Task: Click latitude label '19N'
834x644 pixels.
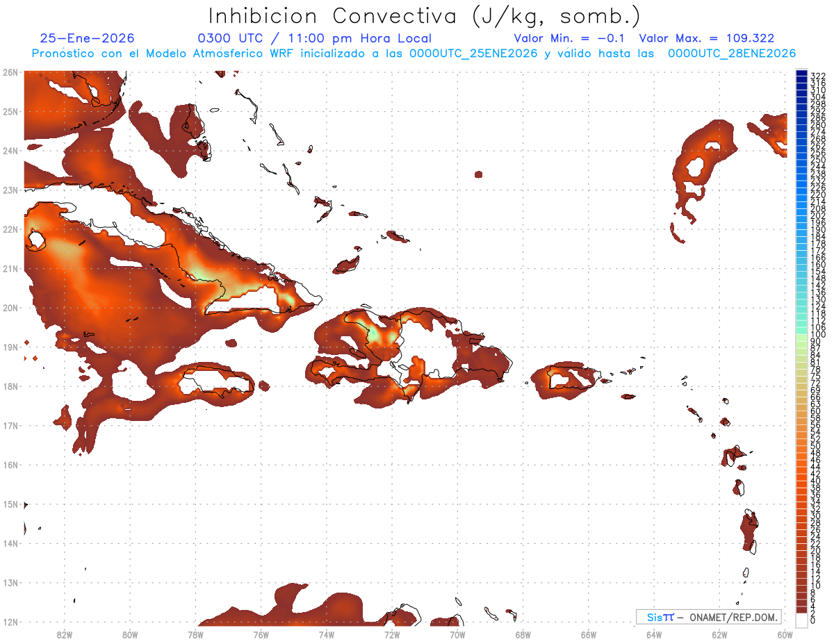Action: (10, 347)
